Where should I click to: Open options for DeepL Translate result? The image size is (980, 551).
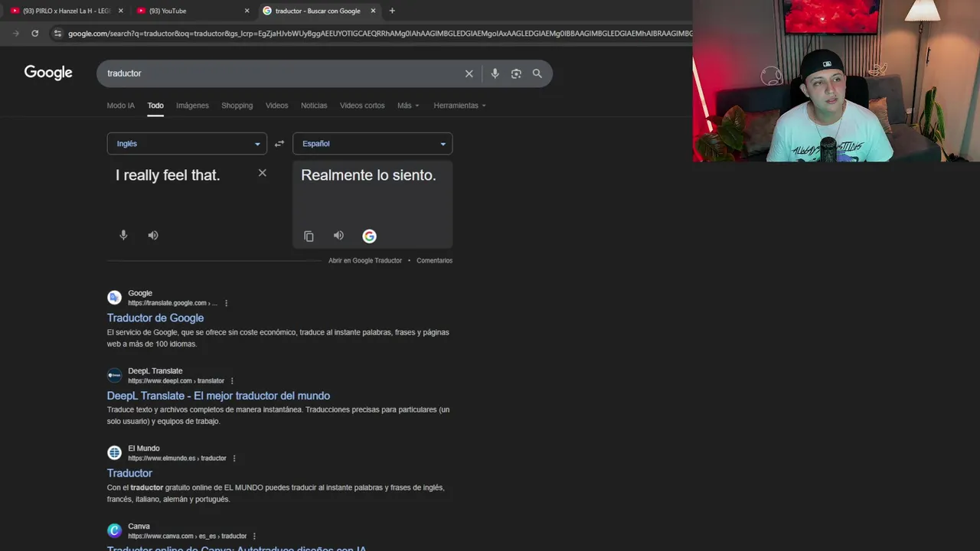(x=232, y=381)
